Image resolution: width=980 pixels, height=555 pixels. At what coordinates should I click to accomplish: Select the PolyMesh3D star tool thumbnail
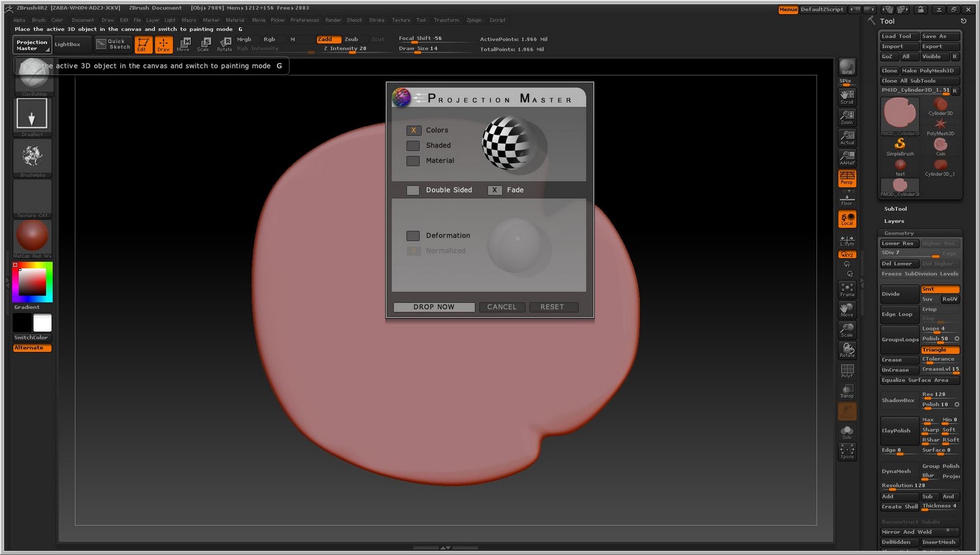tap(940, 126)
